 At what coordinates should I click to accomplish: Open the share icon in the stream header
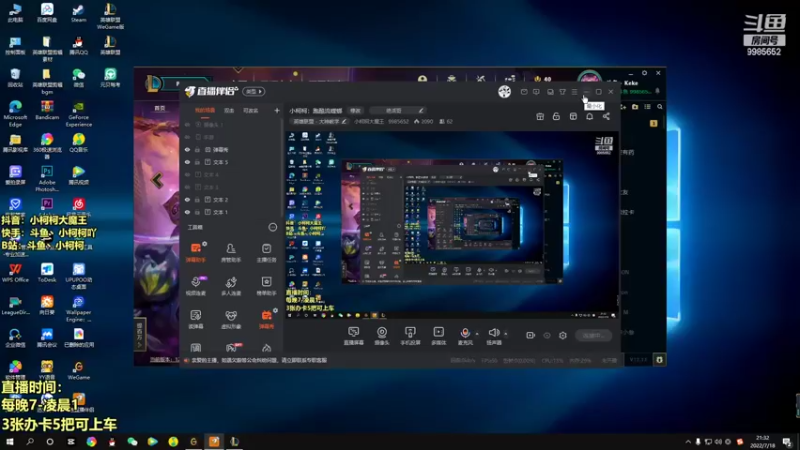coord(606,116)
